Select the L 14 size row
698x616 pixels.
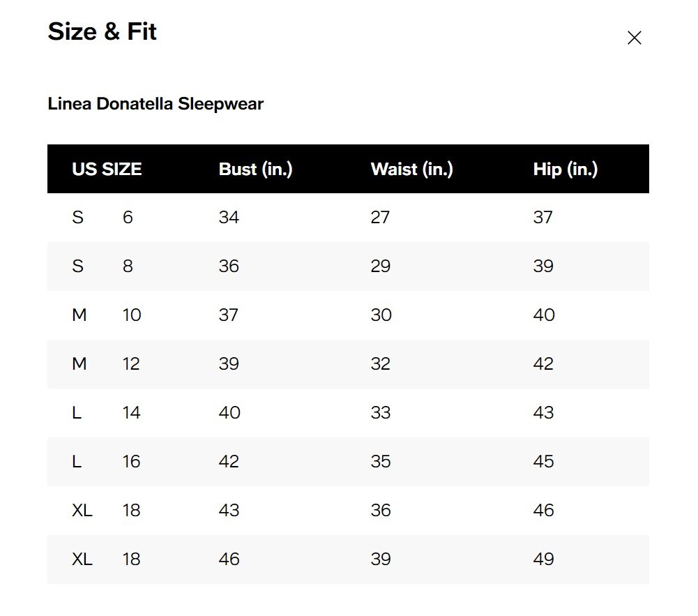click(348, 412)
